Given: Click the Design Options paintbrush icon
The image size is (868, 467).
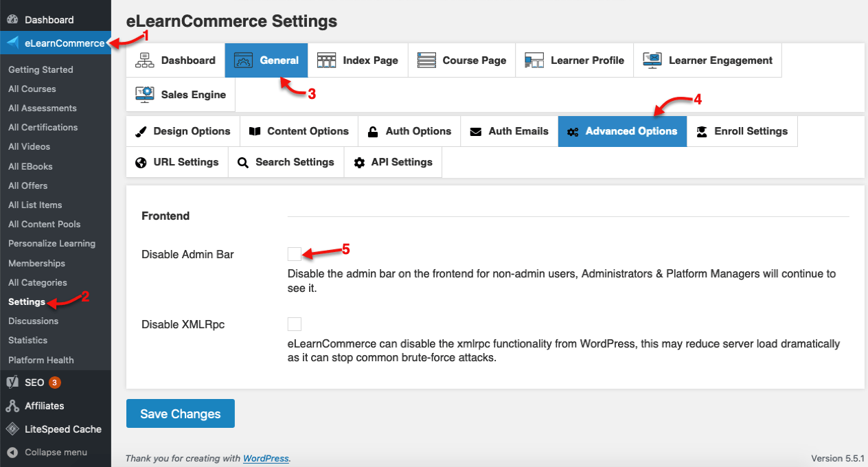Looking at the screenshot, I should tap(141, 131).
